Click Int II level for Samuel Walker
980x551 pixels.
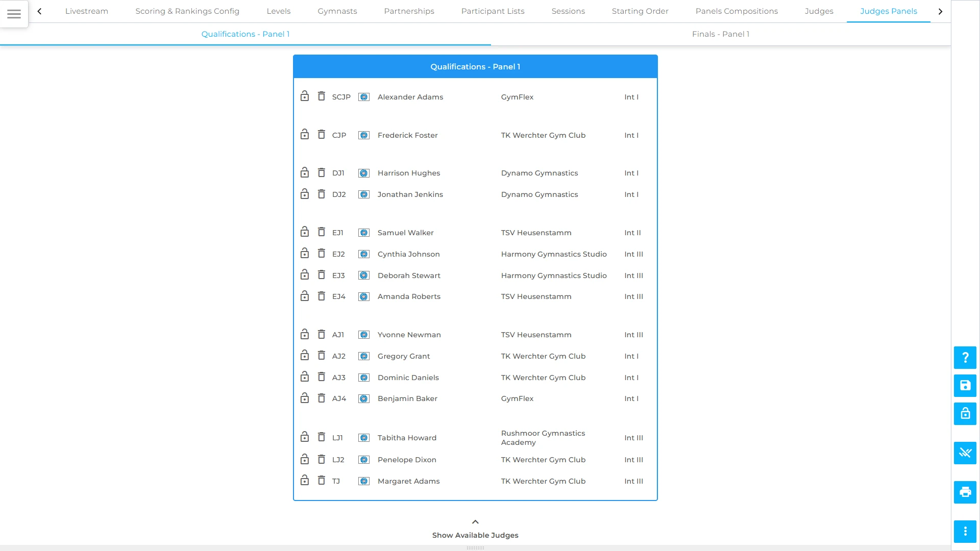tap(632, 233)
